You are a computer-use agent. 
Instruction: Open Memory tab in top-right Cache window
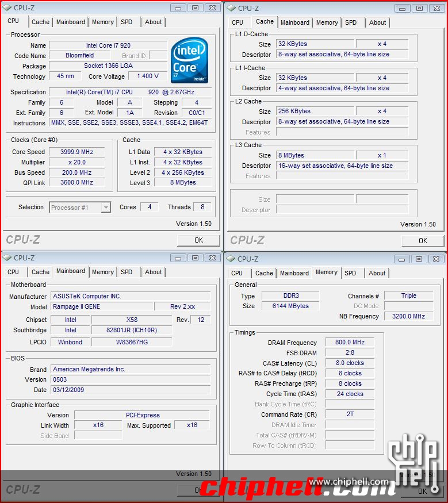327,22
